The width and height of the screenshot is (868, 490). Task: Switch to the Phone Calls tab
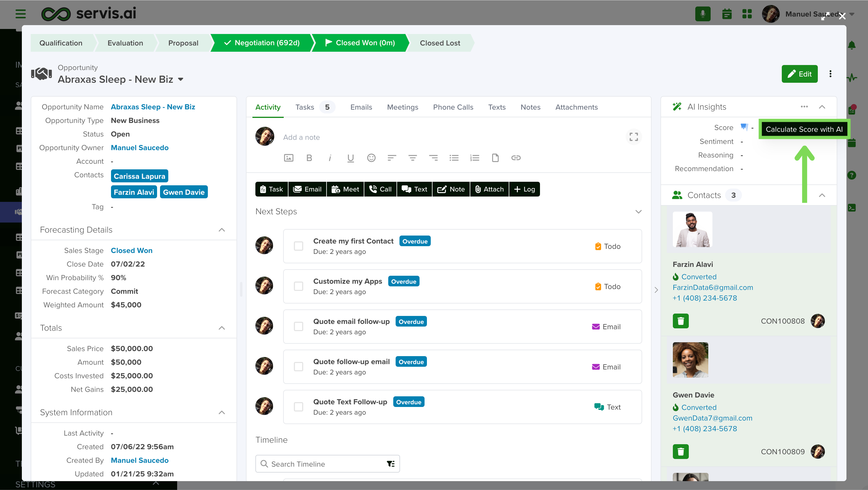click(453, 107)
